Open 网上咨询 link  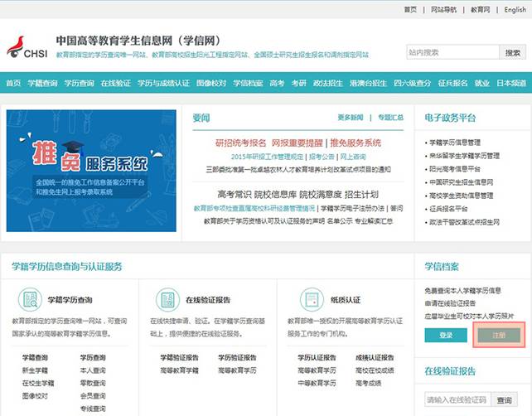(x=353, y=157)
